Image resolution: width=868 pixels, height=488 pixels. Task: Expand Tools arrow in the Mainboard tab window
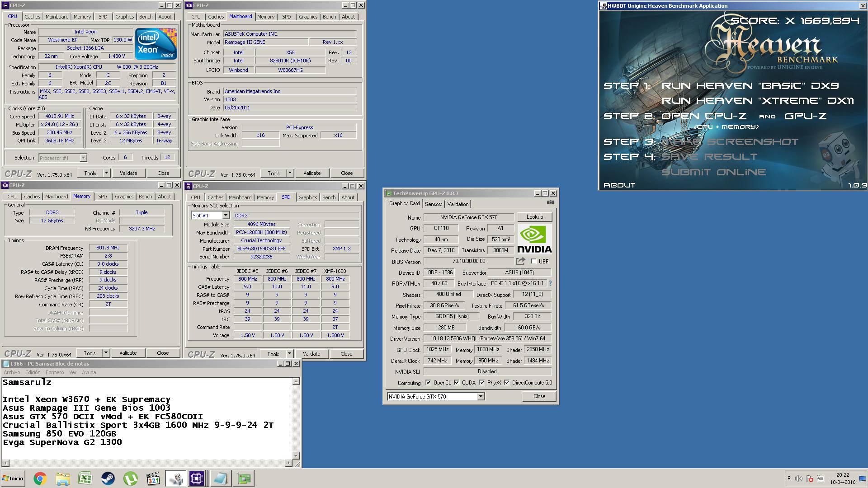pyautogui.click(x=290, y=173)
